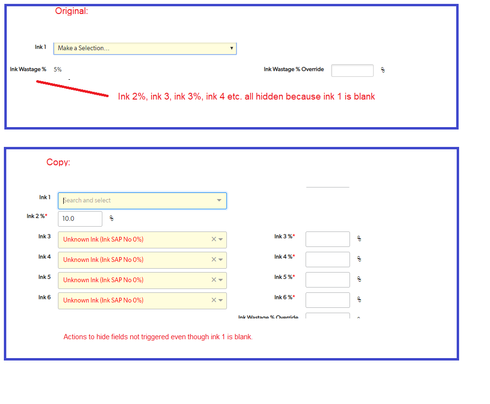Screen dimensions: 490x404
Task: Click the Ink 6 % input field
Action: tap(327, 300)
